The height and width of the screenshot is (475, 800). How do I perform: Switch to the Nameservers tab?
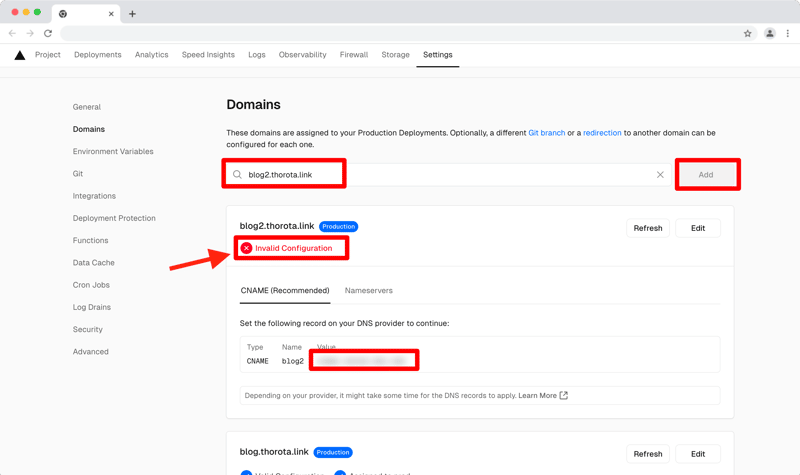tap(368, 290)
